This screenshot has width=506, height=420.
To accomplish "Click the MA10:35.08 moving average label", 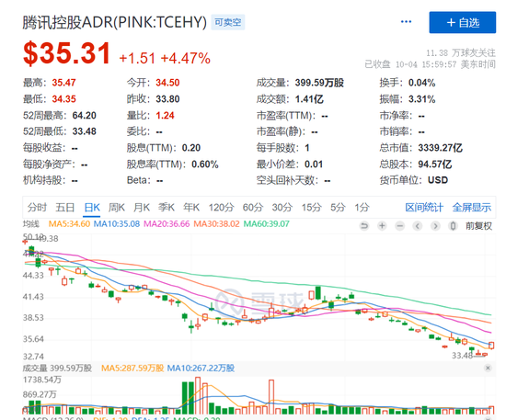I will pos(117,223).
